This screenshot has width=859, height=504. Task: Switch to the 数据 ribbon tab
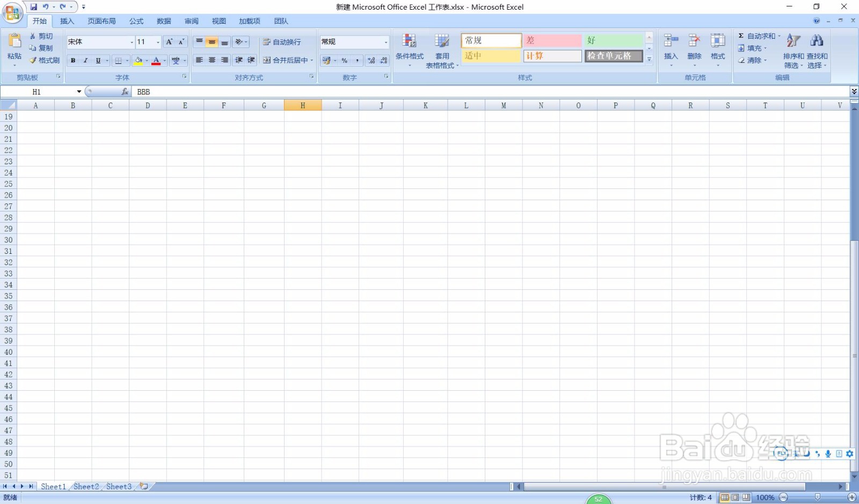click(164, 21)
